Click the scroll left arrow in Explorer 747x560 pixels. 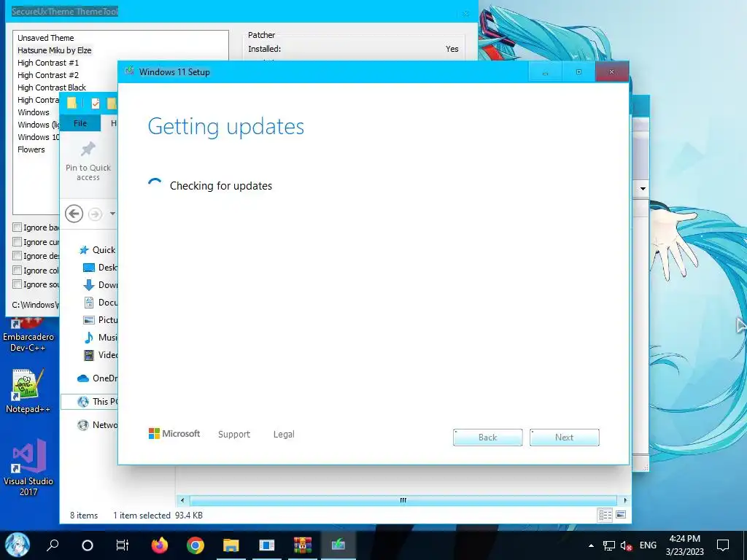[182, 500]
